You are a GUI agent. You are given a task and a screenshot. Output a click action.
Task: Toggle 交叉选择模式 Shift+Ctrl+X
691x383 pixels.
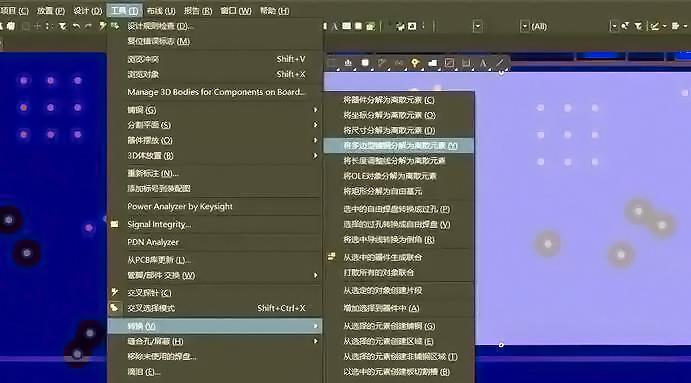coord(215,308)
